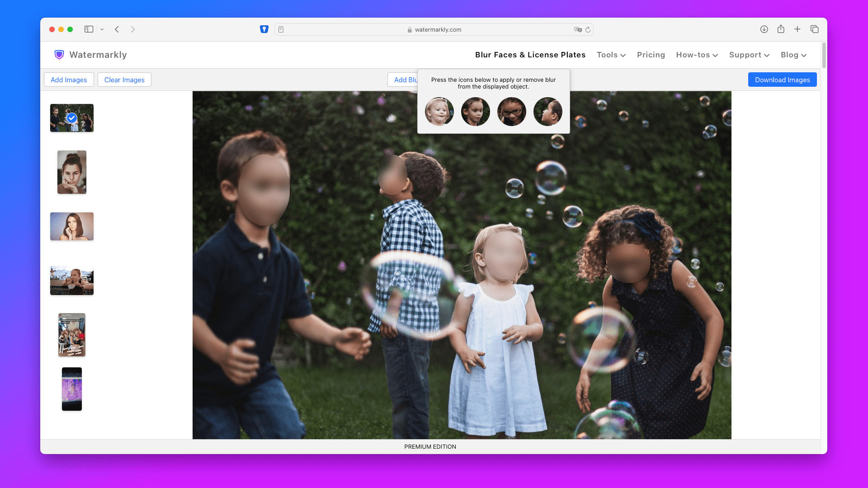Click the Watermarkly shield logo

pyautogui.click(x=59, y=54)
